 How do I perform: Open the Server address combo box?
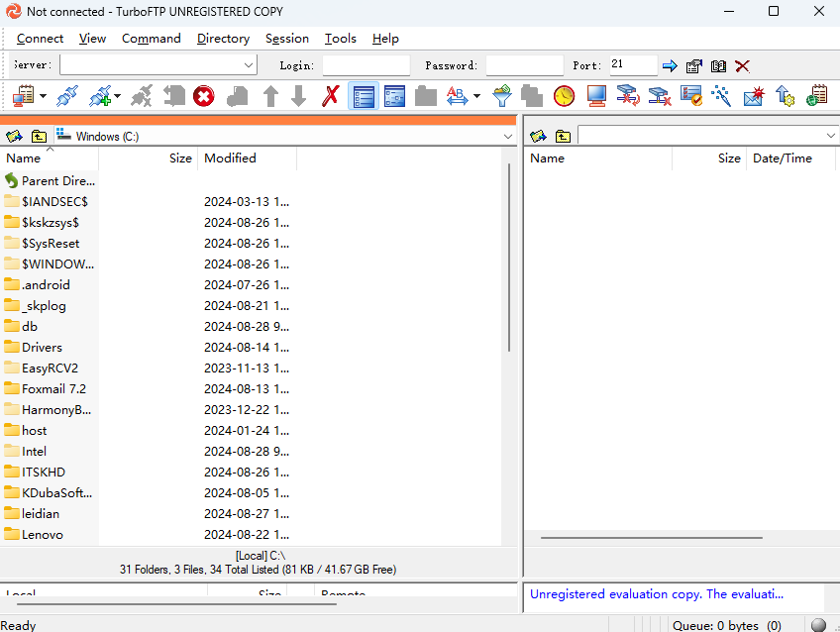click(158, 64)
